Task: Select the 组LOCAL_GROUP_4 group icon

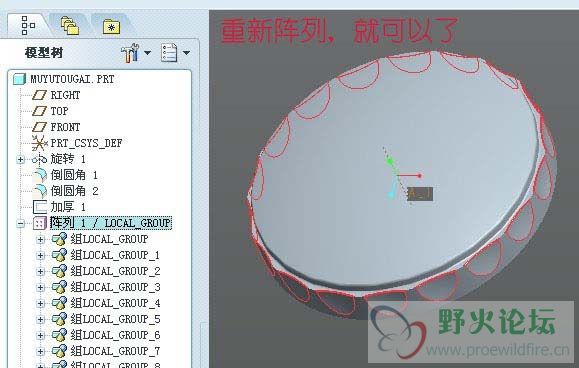Action: [59, 303]
